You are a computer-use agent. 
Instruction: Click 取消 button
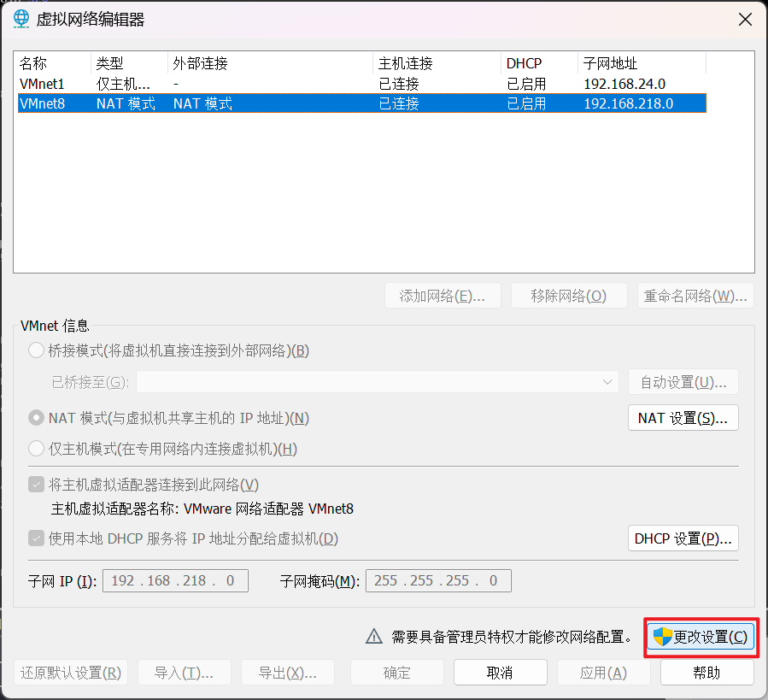click(501, 673)
